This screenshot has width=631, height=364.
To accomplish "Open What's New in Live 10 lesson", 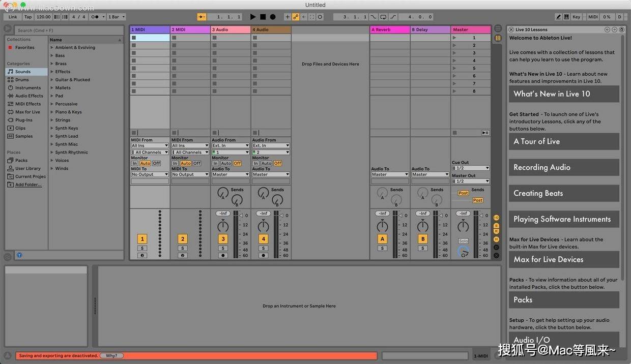I will 564,94.
